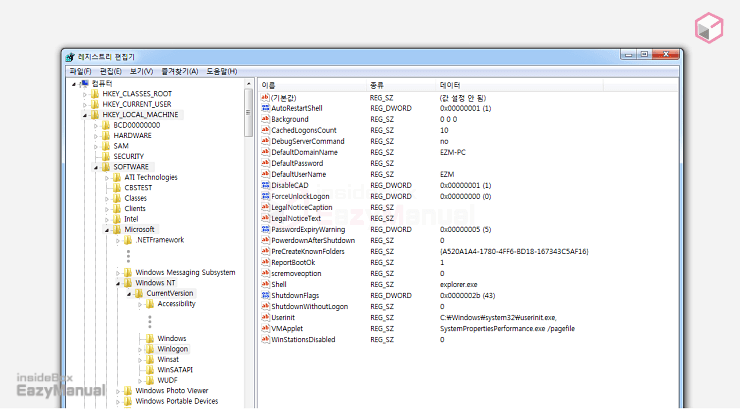Click explorer.exe data of Shell

pos(459,284)
